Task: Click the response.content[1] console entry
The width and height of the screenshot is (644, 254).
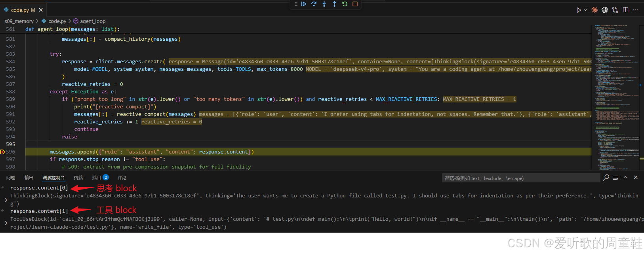Action: 39,211
